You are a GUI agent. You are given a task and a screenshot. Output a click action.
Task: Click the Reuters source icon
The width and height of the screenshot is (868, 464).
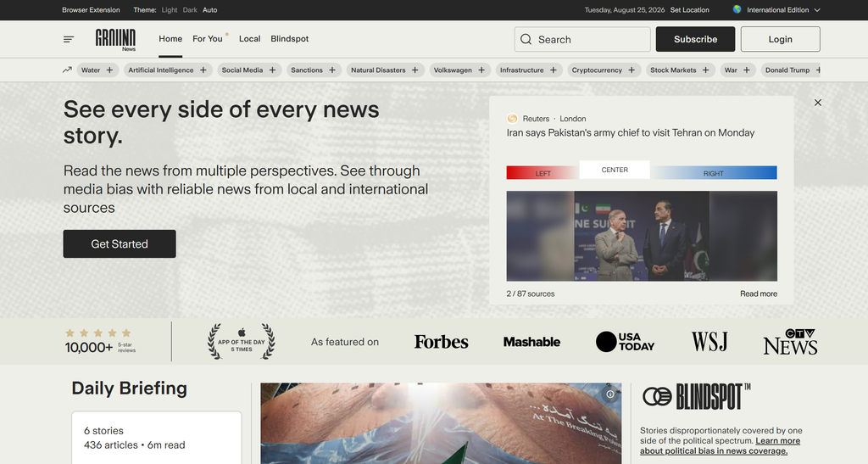point(512,119)
